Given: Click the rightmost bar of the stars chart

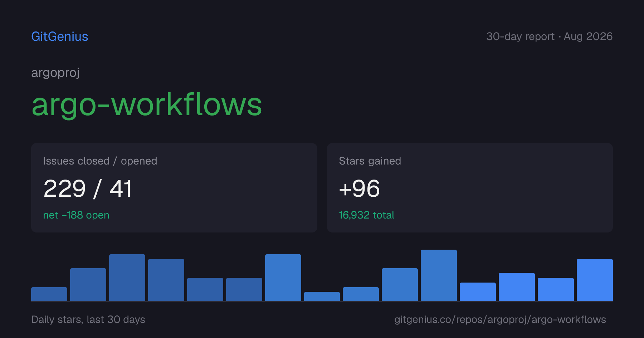Looking at the screenshot, I should click(x=595, y=280).
